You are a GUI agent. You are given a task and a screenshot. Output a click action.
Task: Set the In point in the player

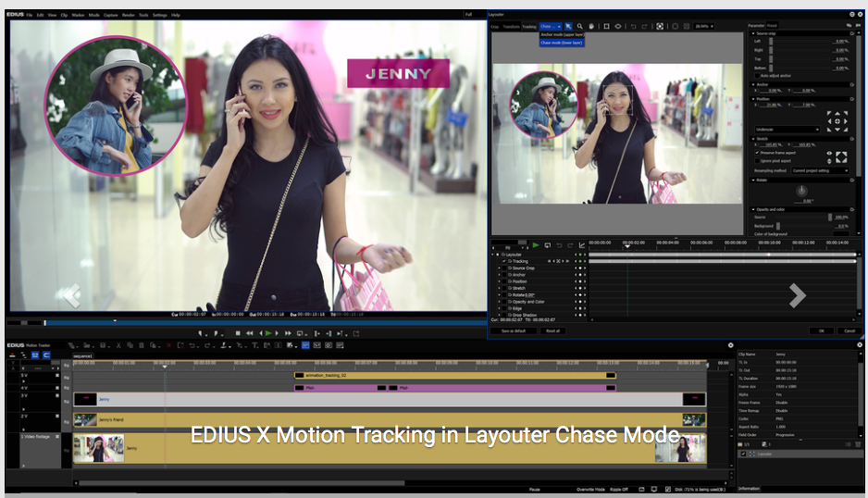201,333
